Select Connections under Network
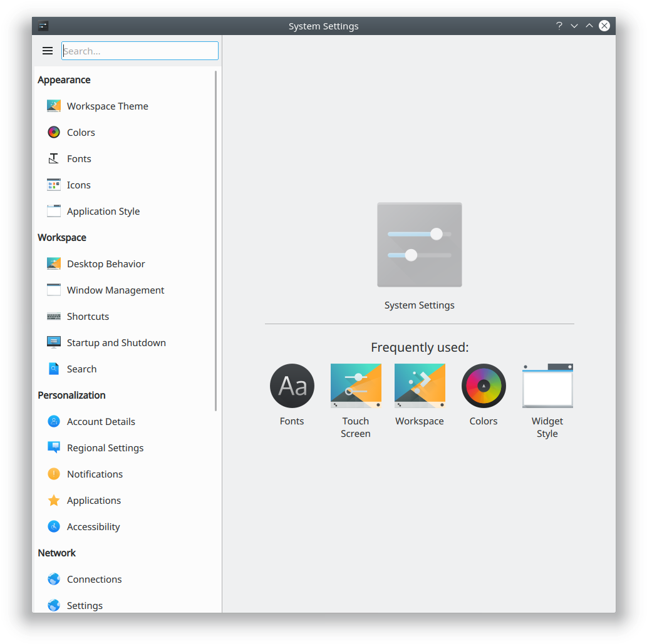Viewport: 647px width, 644px height. [94, 579]
